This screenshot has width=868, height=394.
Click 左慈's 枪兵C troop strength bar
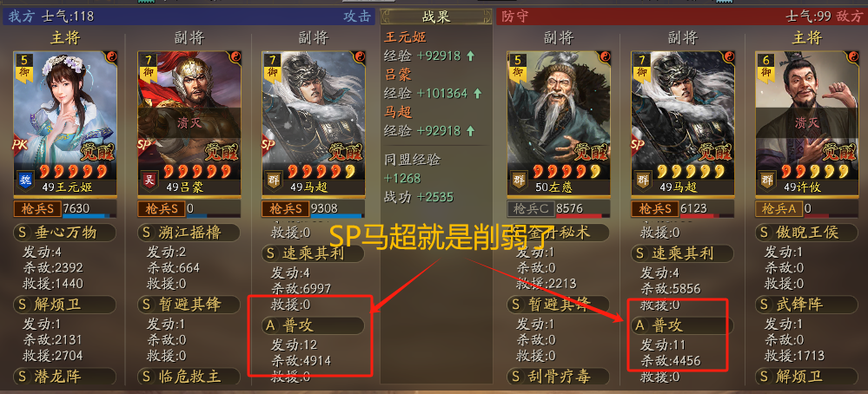(559, 209)
